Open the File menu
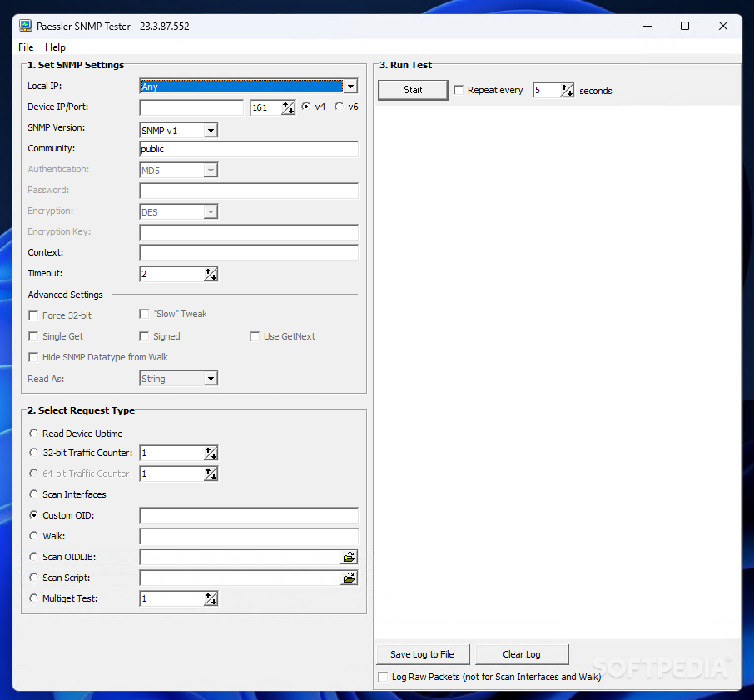The image size is (754, 700). [x=26, y=47]
